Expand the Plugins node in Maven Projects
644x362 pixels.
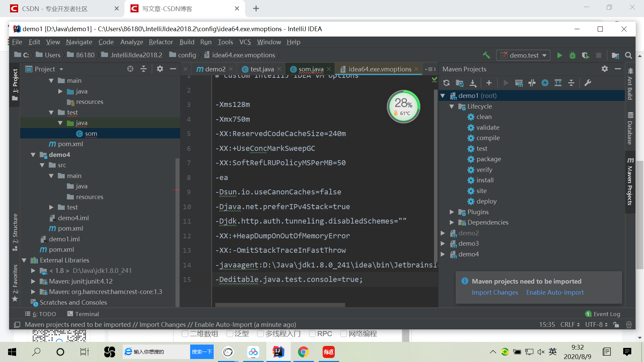pyautogui.click(x=452, y=212)
